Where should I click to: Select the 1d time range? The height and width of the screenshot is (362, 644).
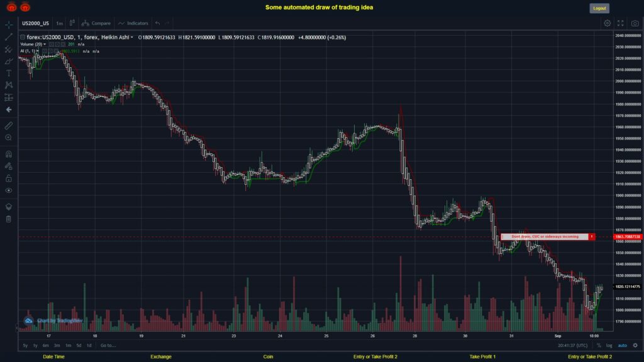[x=89, y=346]
